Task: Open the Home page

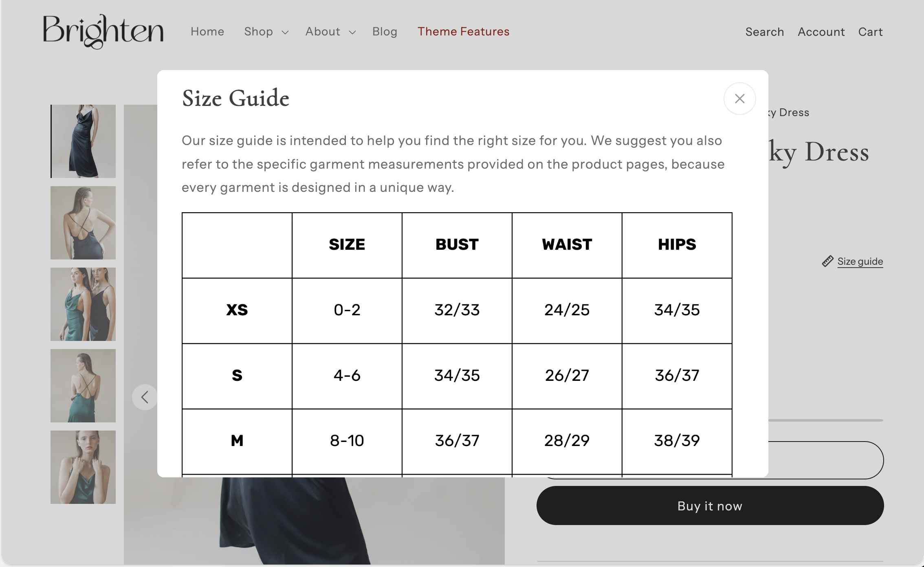Action: [x=207, y=32]
